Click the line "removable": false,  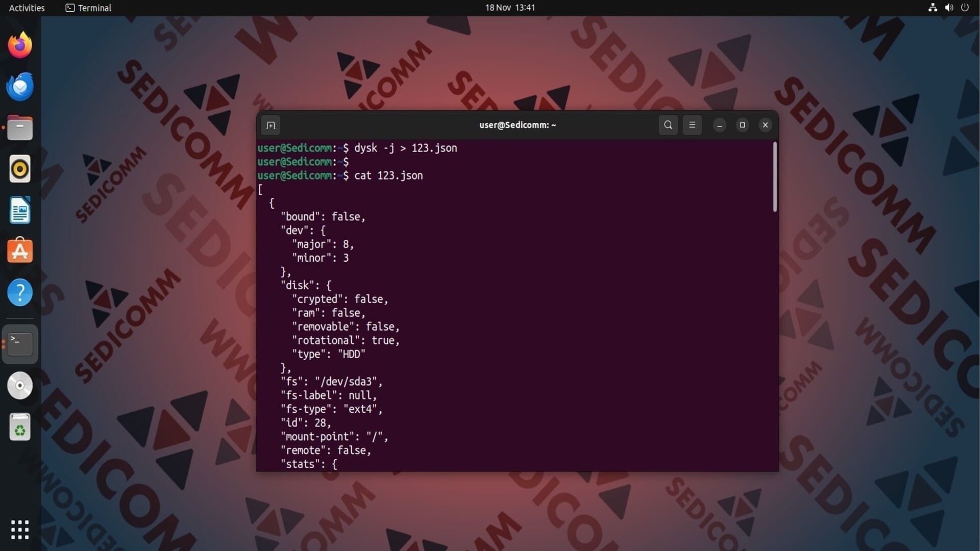(346, 327)
